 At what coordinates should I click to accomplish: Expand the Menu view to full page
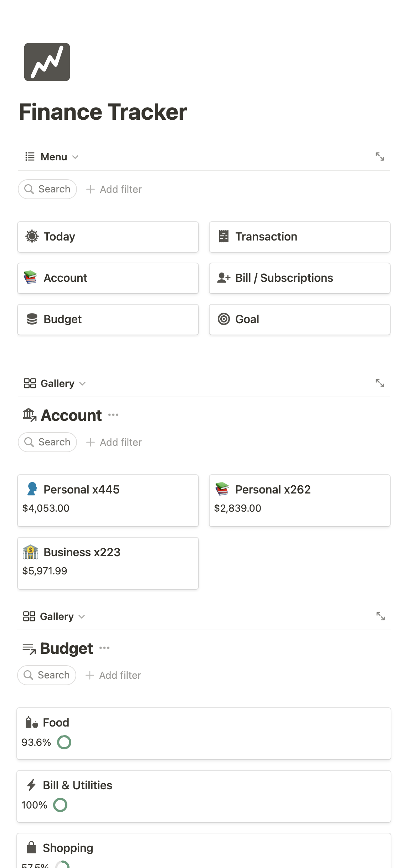(380, 156)
